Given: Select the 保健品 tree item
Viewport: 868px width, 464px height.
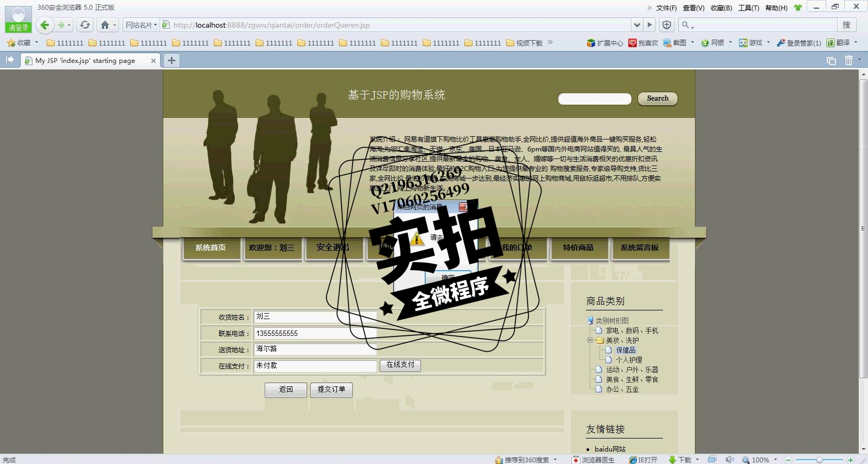Looking at the screenshot, I should tap(626, 350).
